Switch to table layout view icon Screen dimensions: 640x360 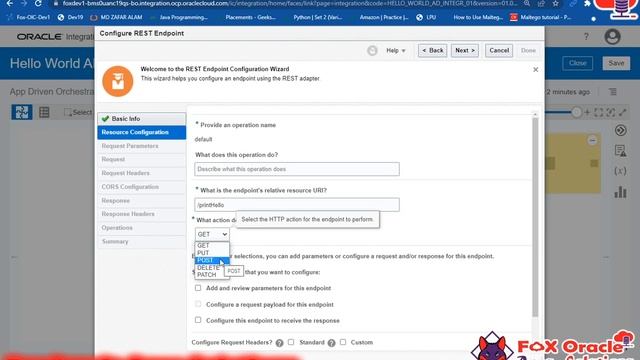click(x=44, y=112)
